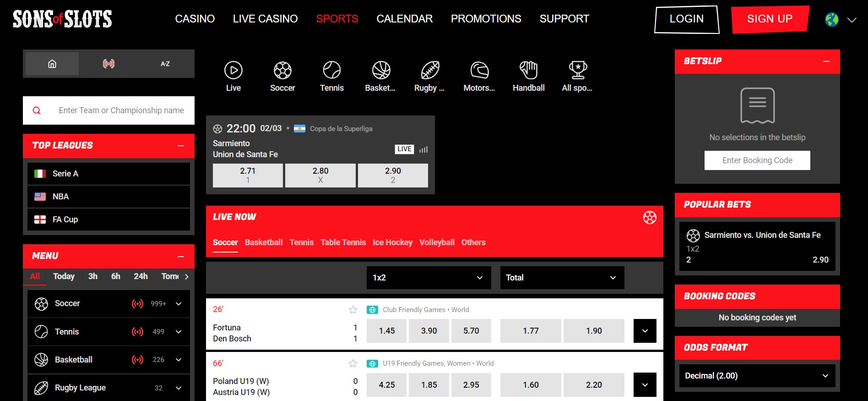Viewport: 868px width, 401px height.
Task: Collapse the Top Leagues panel
Action: click(x=181, y=146)
